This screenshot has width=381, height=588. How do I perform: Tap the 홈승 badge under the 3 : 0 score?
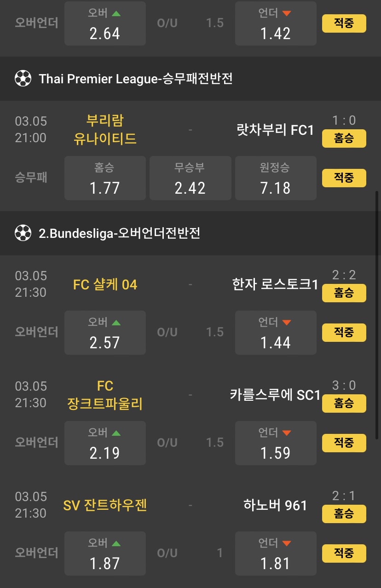[344, 404]
